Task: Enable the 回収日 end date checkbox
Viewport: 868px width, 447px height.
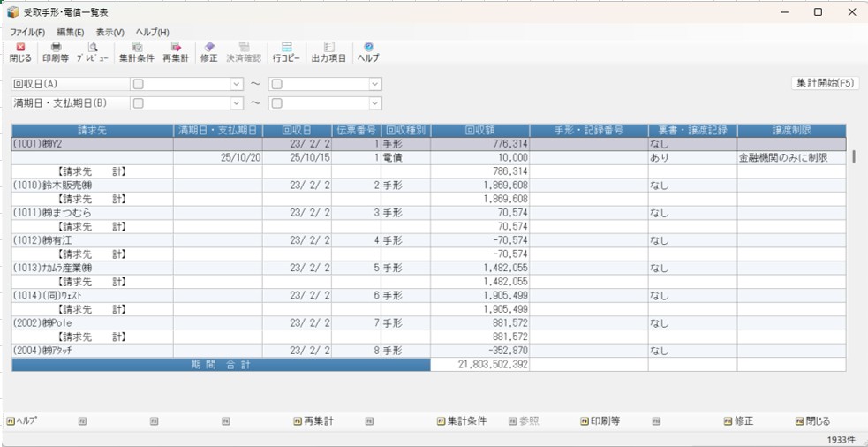Action: point(276,84)
